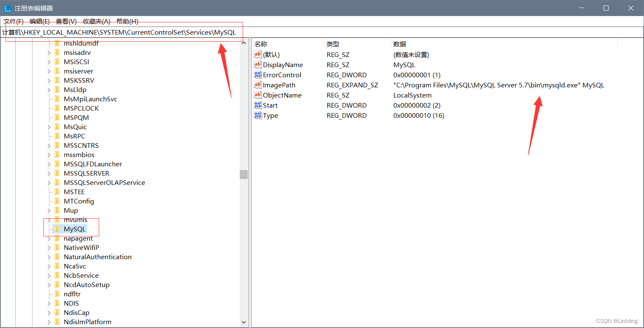Select the NdisImPlatform key
The width and height of the screenshot is (644, 328).
point(87,322)
